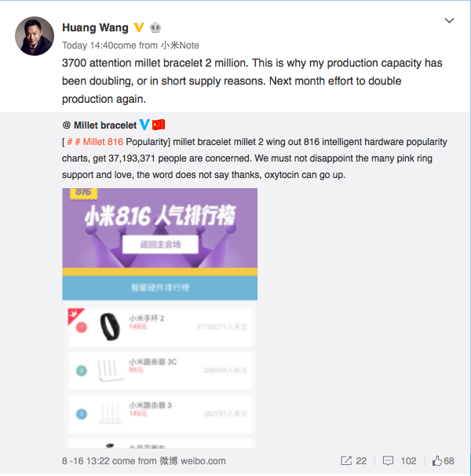The image size is (471, 476).
Task: Click the blue V badge beside Millet bracelet
Action: pyautogui.click(x=144, y=125)
